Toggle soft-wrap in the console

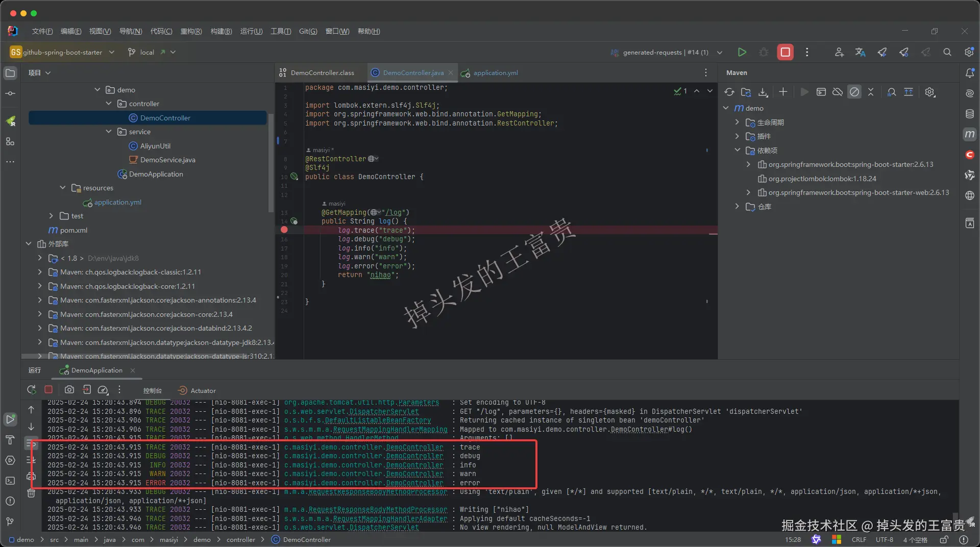(31, 443)
